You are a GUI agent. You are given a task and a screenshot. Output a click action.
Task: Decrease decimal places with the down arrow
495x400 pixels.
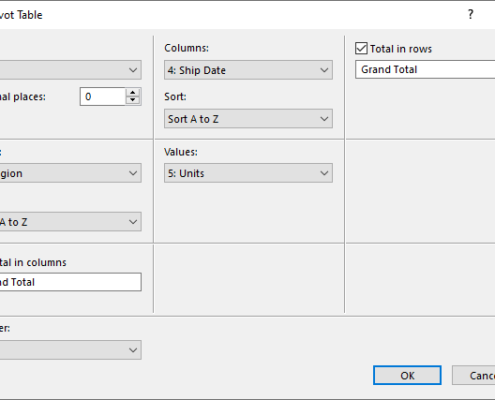133,101
